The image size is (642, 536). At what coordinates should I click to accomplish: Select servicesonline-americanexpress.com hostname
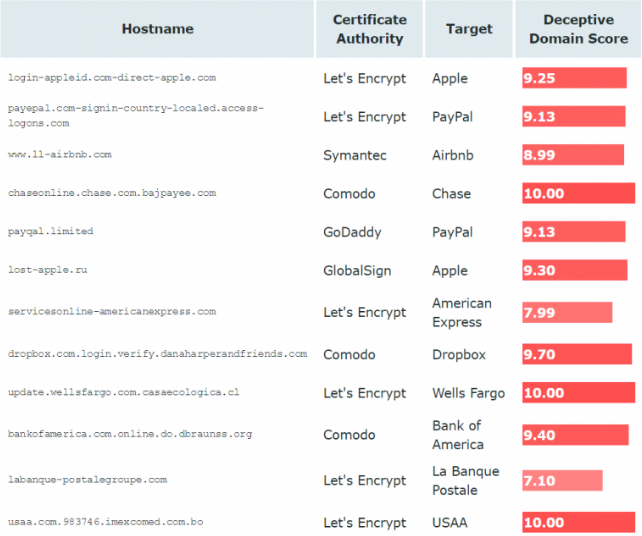point(111,312)
